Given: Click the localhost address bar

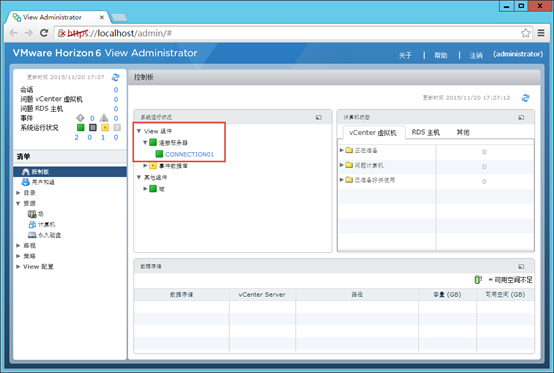Looking at the screenshot, I should tap(288, 33).
